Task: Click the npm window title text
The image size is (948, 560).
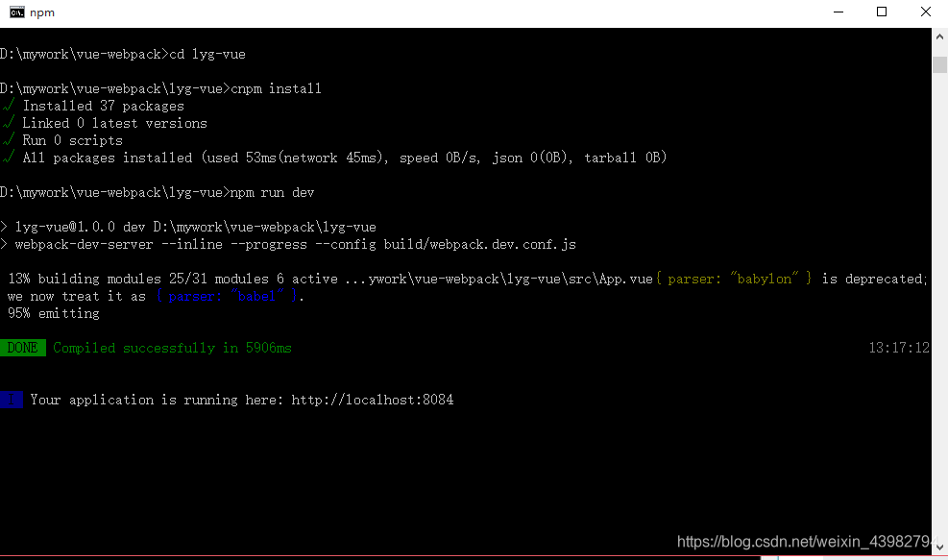Action: click(x=42, y=12)
